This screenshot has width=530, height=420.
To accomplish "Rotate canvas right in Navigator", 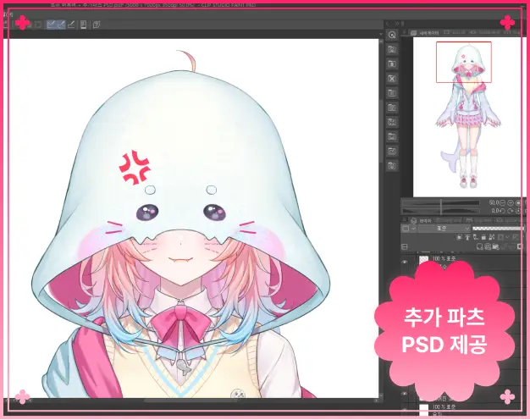I will (511, 211).
